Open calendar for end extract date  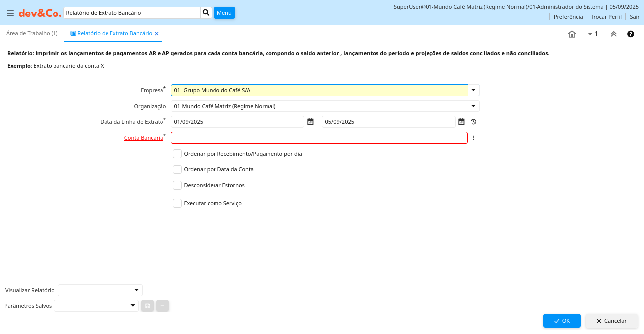[461, 122]
